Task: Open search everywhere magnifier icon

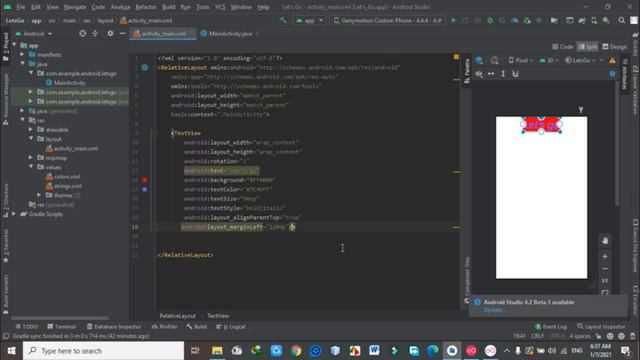Action: tap(621, 20)
